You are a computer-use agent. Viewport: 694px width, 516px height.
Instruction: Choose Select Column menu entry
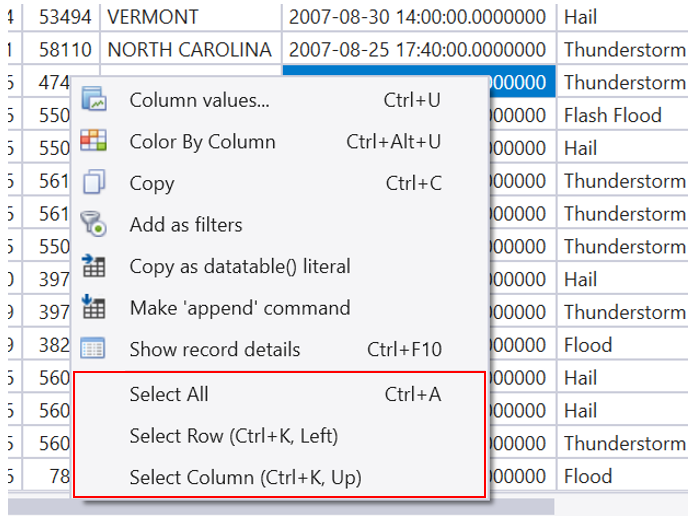coord(245,478)
